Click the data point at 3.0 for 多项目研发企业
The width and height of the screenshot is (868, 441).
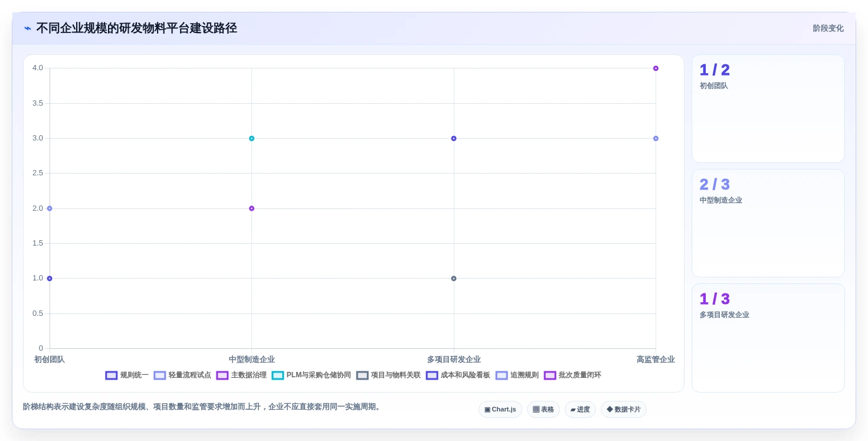(x=454, y=138)
